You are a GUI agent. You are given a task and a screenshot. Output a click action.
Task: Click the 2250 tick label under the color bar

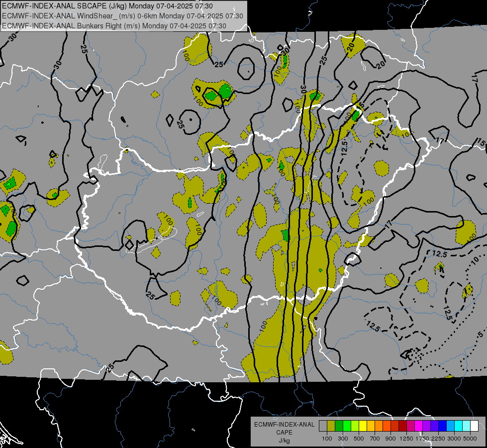point(438,439)
